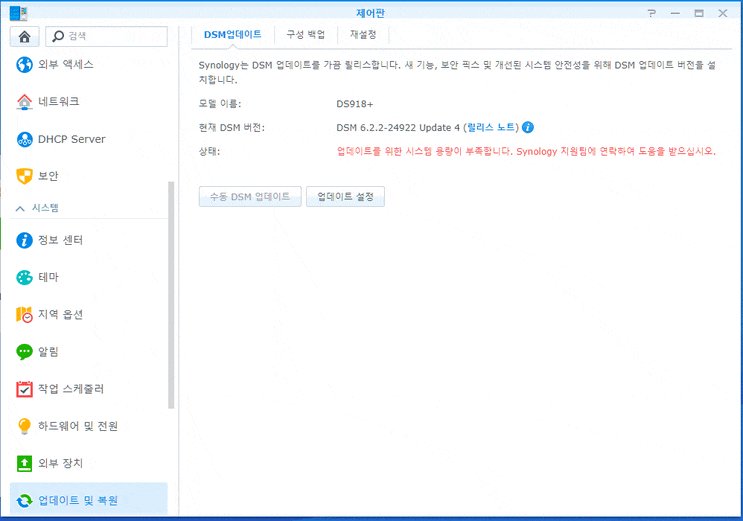This screenshot has height=521, width=743.
Task: Click the DS918+ model name value
Action: point(354,104)
